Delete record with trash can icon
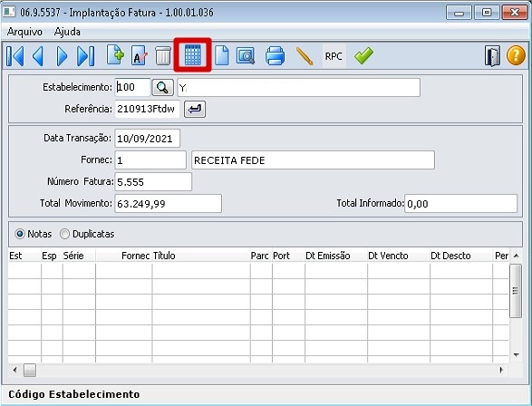 (x=163, y=56)
